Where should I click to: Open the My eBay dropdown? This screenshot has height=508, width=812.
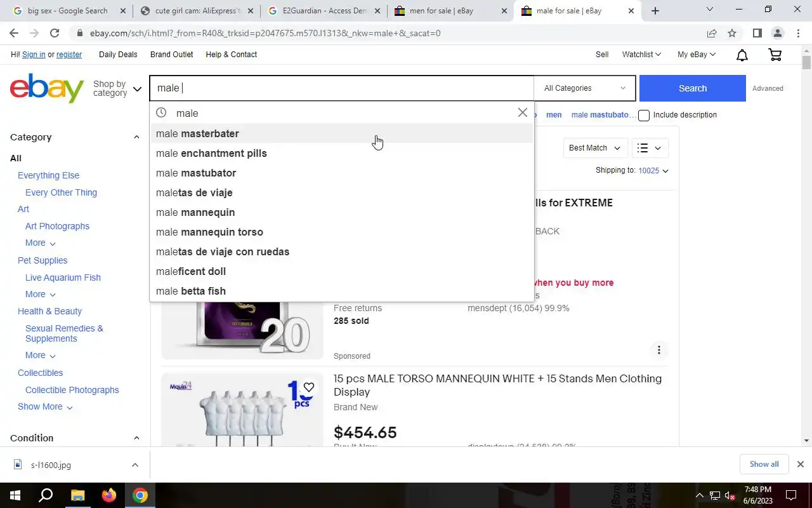tap(696, 55)
